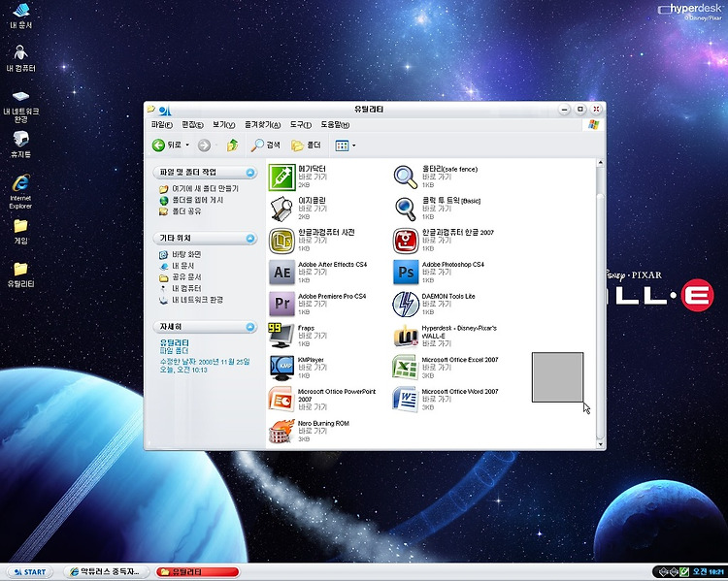
Task: Select the KMPlayer shortcut icon
Action: pyautogui.click(x=281, y=367)
